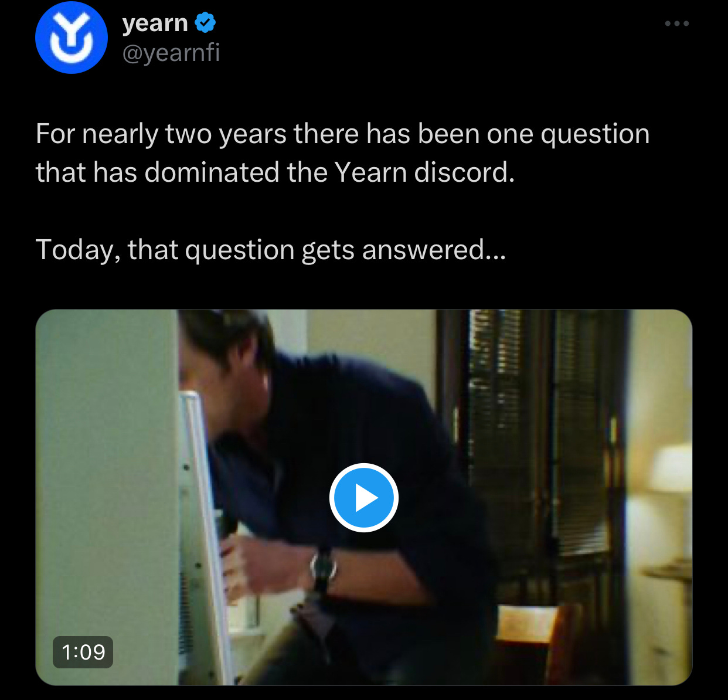Click the 1:09 video duration badge
Viewport: 728px width, 700px height.
[x=83, y=652]
